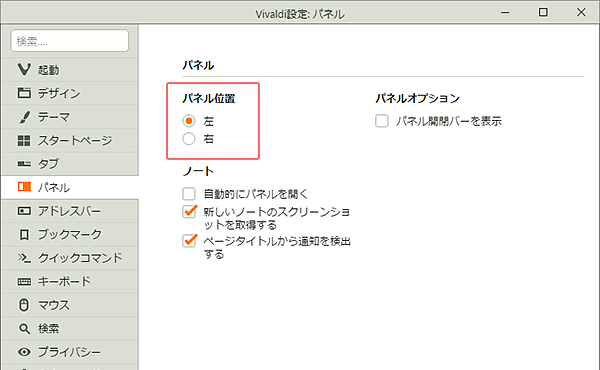The width and height of the screenshot is (600, 370).
Task: Click the tab icon next to タブ
Action: tap(24, 164)
